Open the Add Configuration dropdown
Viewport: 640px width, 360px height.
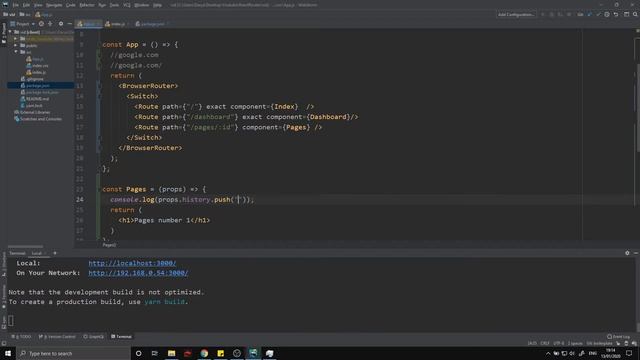point(516,14)
